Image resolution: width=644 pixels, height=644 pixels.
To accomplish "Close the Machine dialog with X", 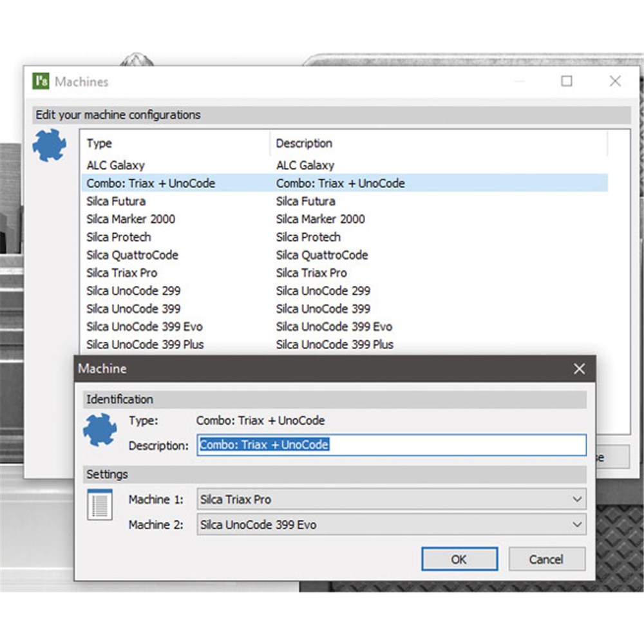I will pos(579,369).
